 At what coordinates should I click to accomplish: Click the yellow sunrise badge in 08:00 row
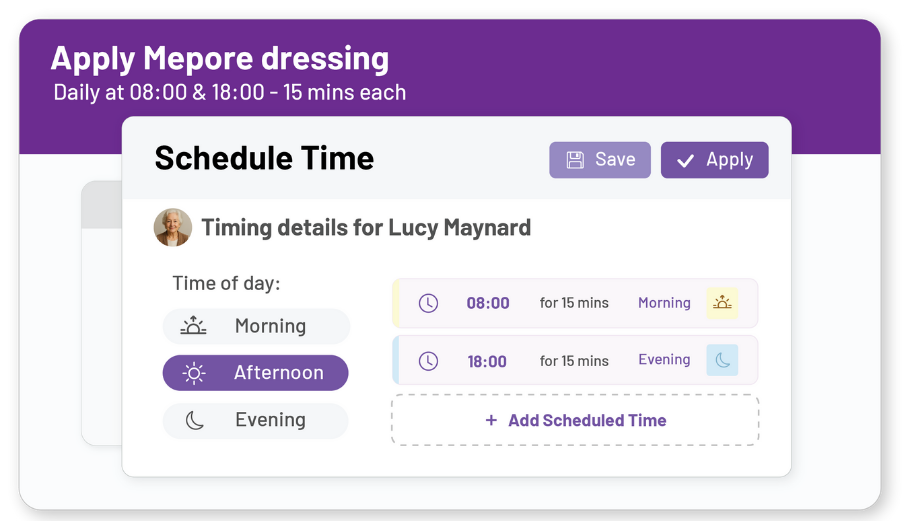click(722, 303)
